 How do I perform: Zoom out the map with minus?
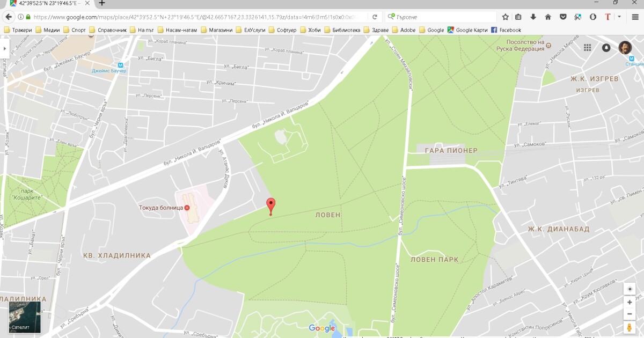coord(630,314)
